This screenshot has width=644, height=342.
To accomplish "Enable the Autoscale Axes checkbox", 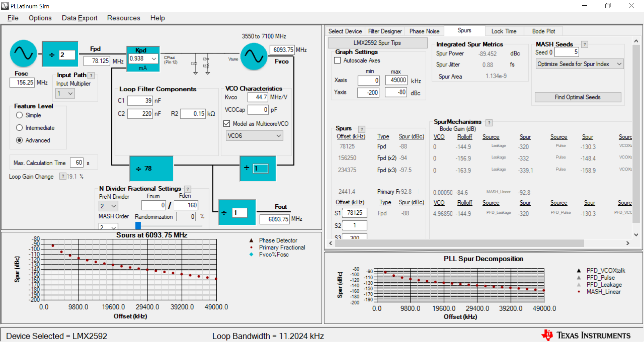I will pyautogui.click(x=337, y=61).
